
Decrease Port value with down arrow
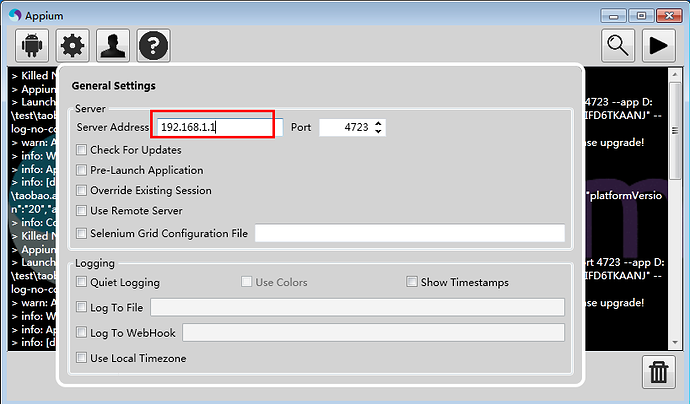tap(378, 131)
